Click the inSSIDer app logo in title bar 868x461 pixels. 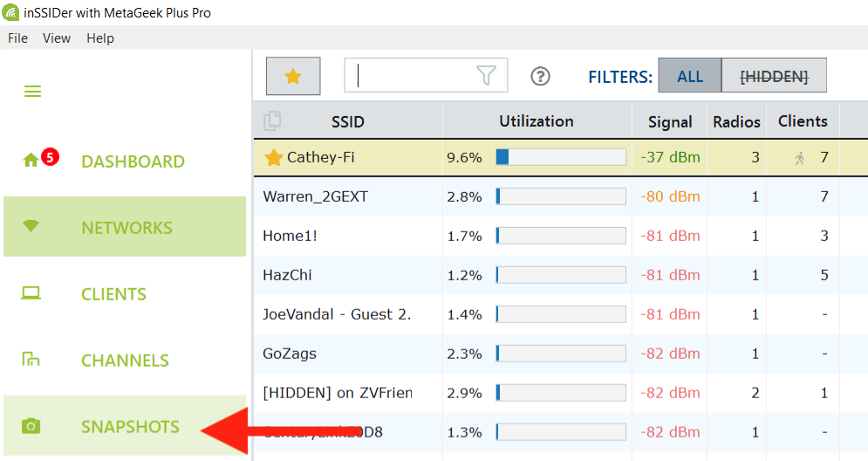click(10, 12)
